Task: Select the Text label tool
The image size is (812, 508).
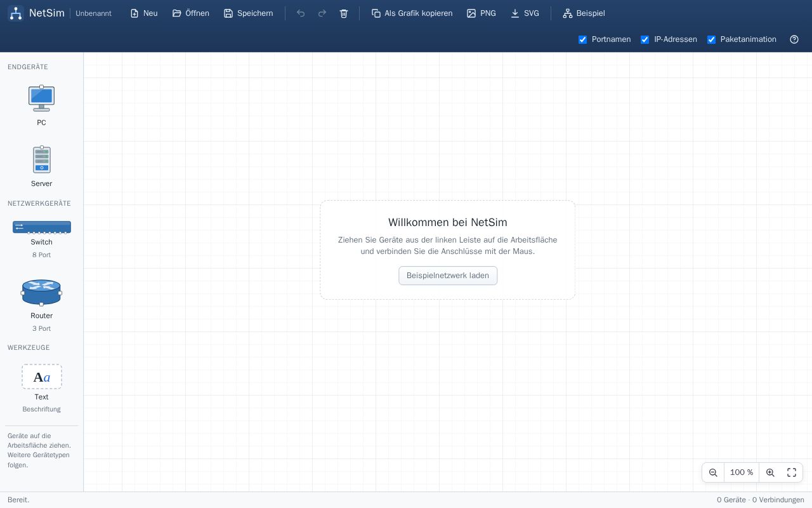Action: pyautogui.click(x=41, y=377)
